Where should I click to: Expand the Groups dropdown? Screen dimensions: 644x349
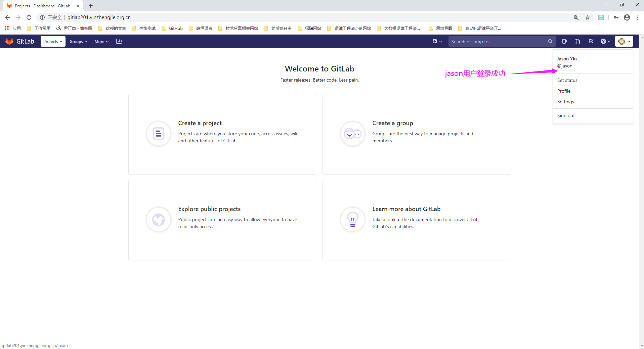tap(78, 41)
